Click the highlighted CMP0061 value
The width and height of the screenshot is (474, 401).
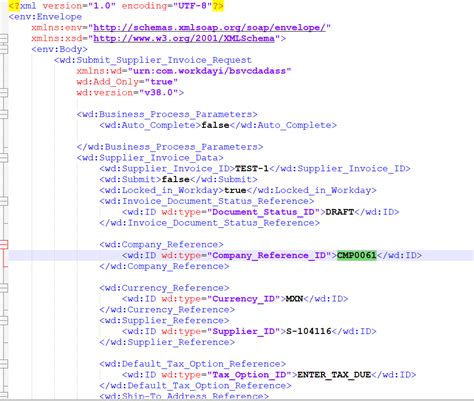click(357, 255)
